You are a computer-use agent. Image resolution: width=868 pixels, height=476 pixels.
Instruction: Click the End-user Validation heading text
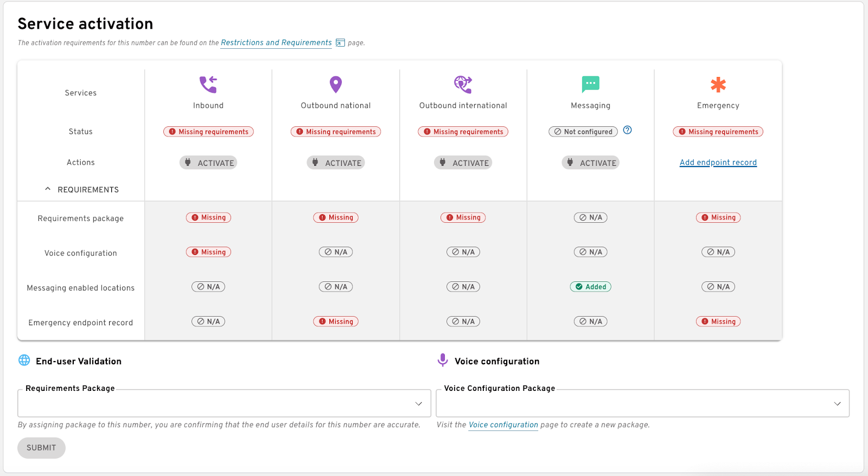click(x=79, y=361)
